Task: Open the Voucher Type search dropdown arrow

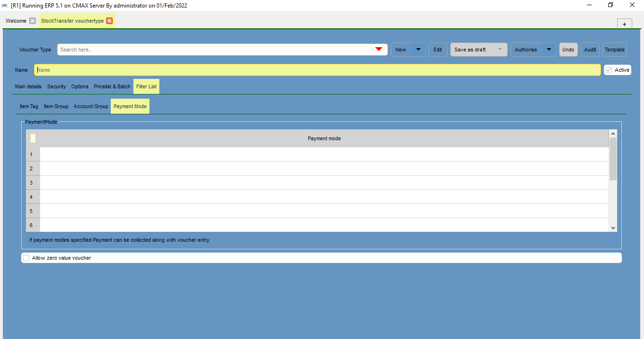Action: coord(379,49)
